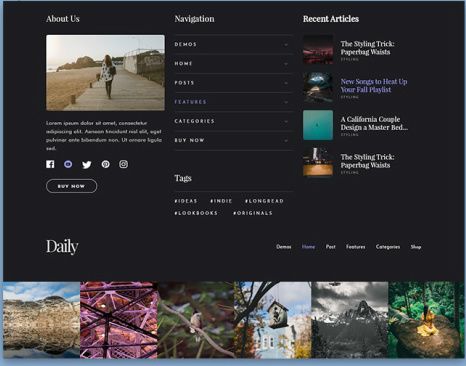Open the Instagram social icon

click(123, 164)
